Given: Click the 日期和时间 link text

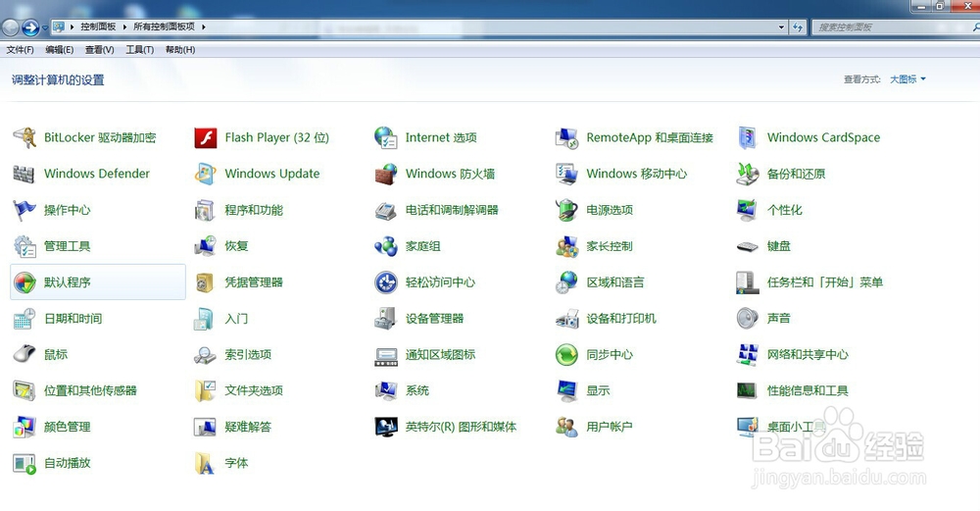Looking at the screenshot, I should point(73,319).
